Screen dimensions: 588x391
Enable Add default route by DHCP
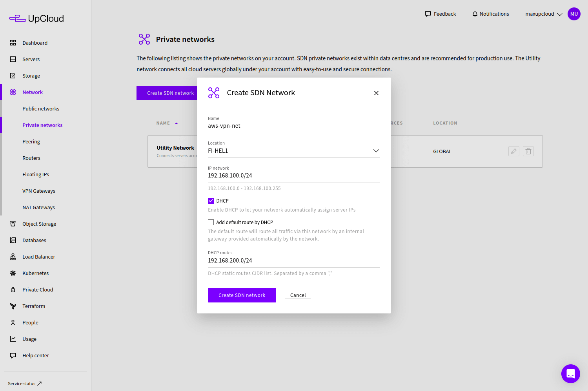(x=211, y=222)
